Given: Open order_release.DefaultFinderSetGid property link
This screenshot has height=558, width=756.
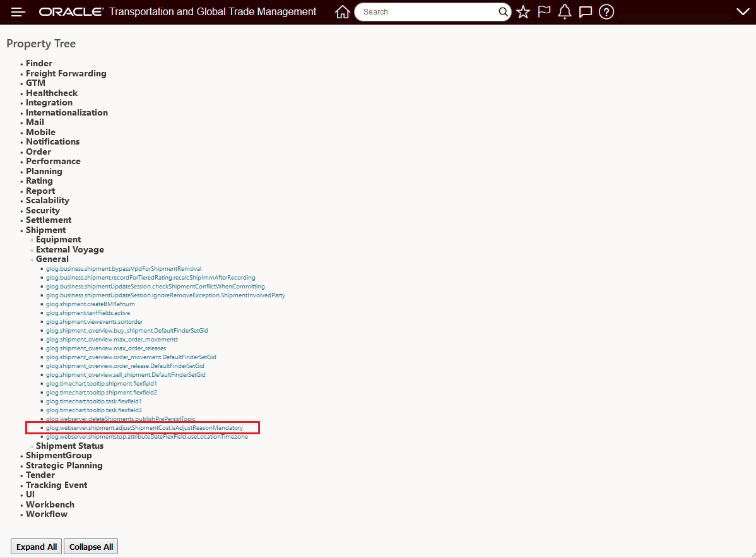Looking at the screenshot, I should click(126, 366).
